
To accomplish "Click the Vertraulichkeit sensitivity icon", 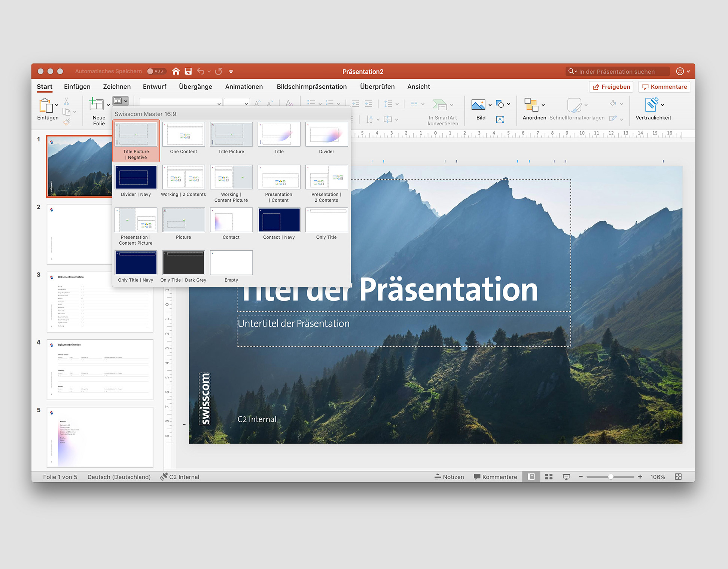I will (652, 105).
